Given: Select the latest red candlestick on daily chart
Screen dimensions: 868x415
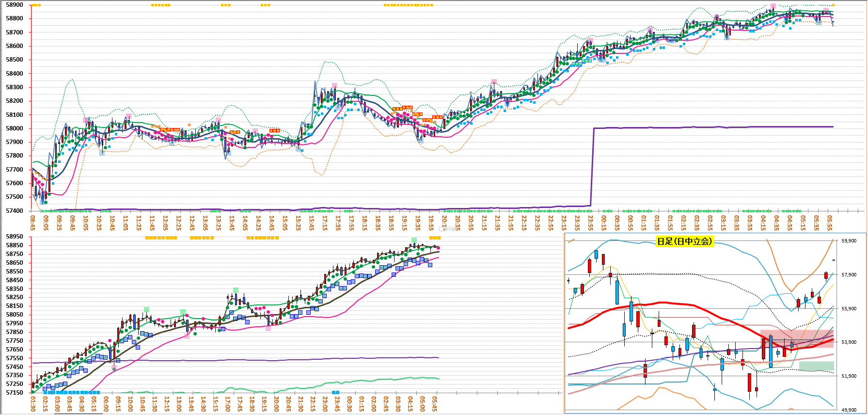Looking at the screenshot, I should (826, 276).
